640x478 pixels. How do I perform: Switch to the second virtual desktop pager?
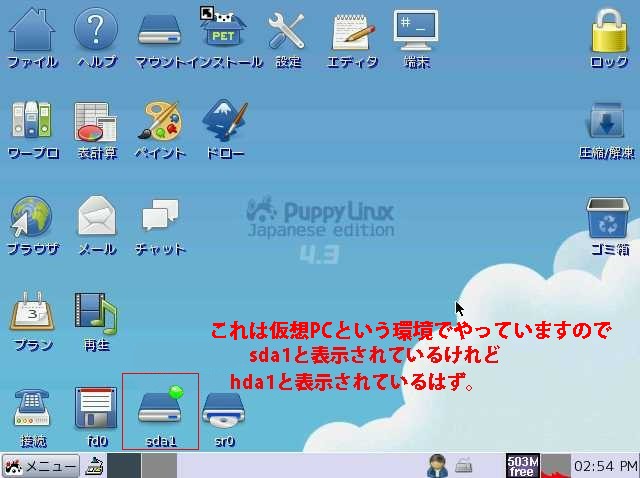point(158,466)
